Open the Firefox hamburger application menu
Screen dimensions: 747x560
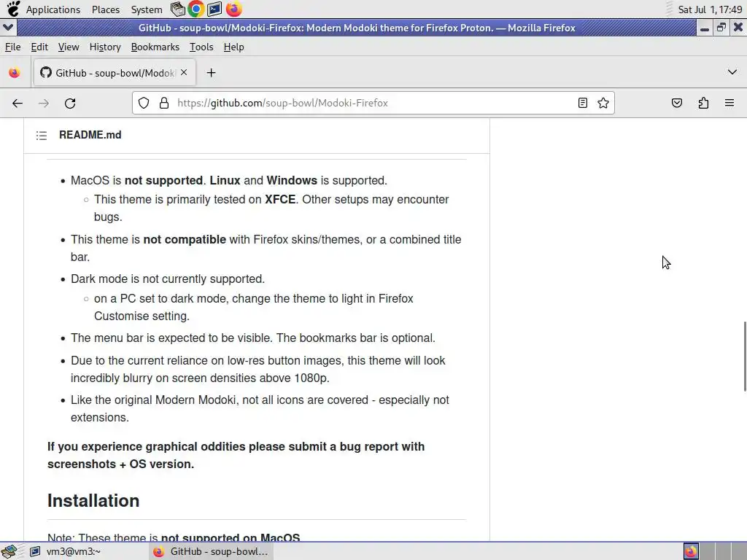tap(729, 103)
